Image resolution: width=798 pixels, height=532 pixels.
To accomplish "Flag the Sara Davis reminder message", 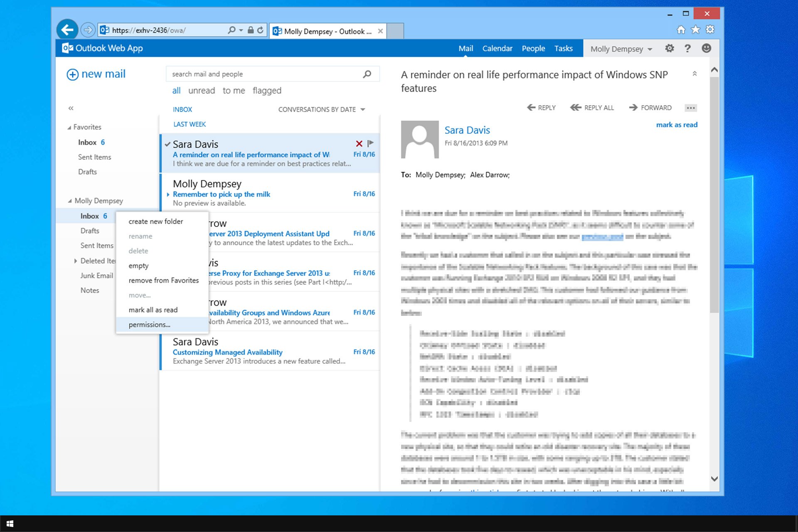I will click(370, 143).
